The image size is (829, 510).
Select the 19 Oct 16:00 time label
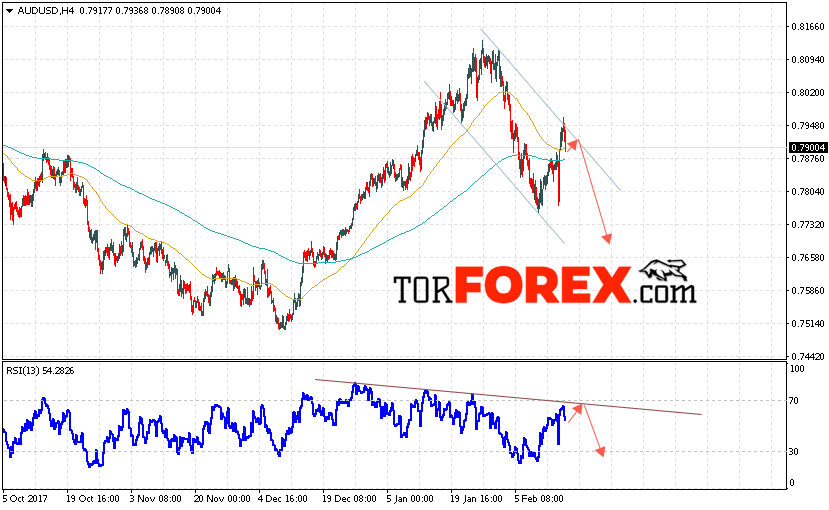pos(93,499)
